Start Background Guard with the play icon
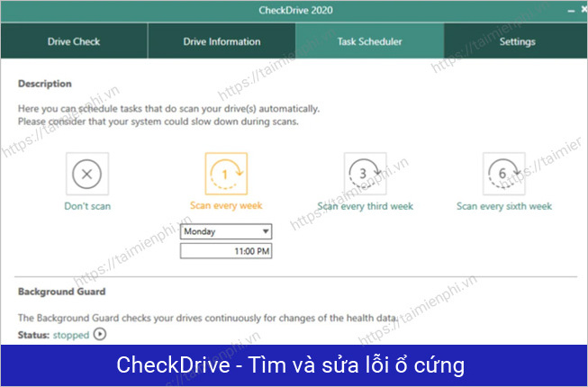 [100, 334]
